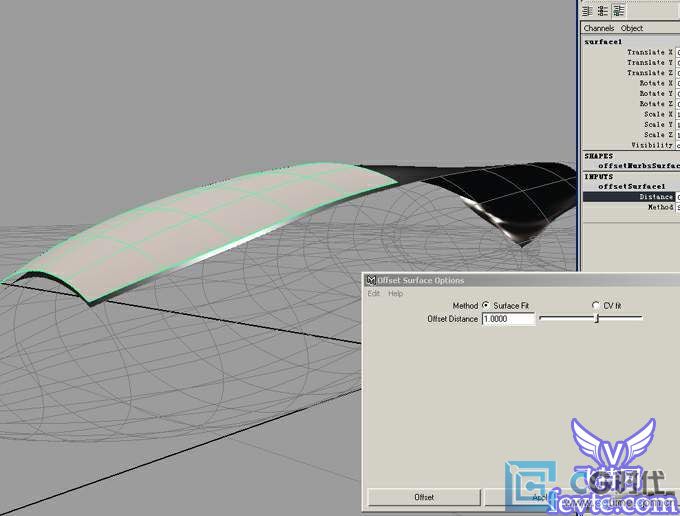Screen dimensions: 680x516
Task: Select the CV fit method radio button
Action: click(596, 305)
